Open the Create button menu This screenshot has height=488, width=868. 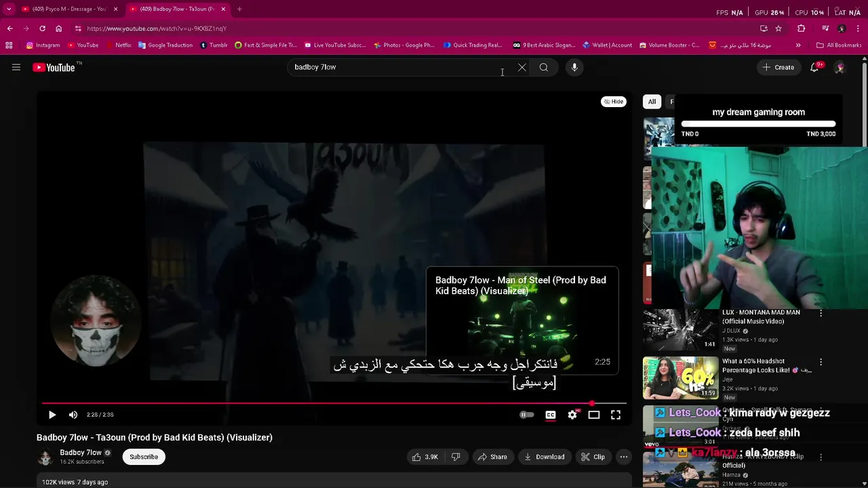778,67
